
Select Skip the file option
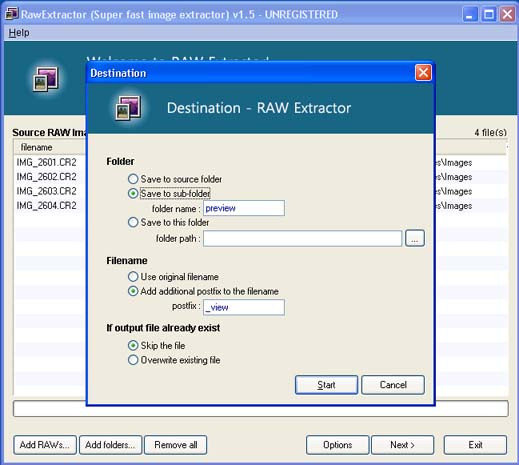point(156,345)
